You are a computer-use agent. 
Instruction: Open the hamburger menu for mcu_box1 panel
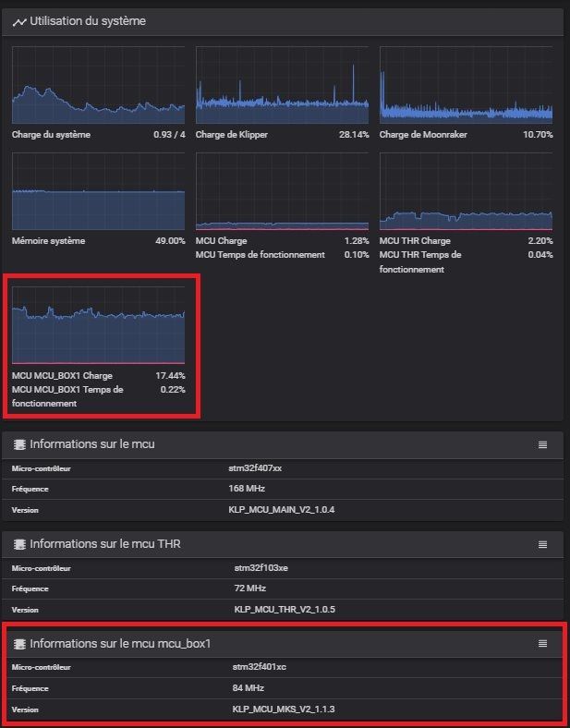(543, 643)
